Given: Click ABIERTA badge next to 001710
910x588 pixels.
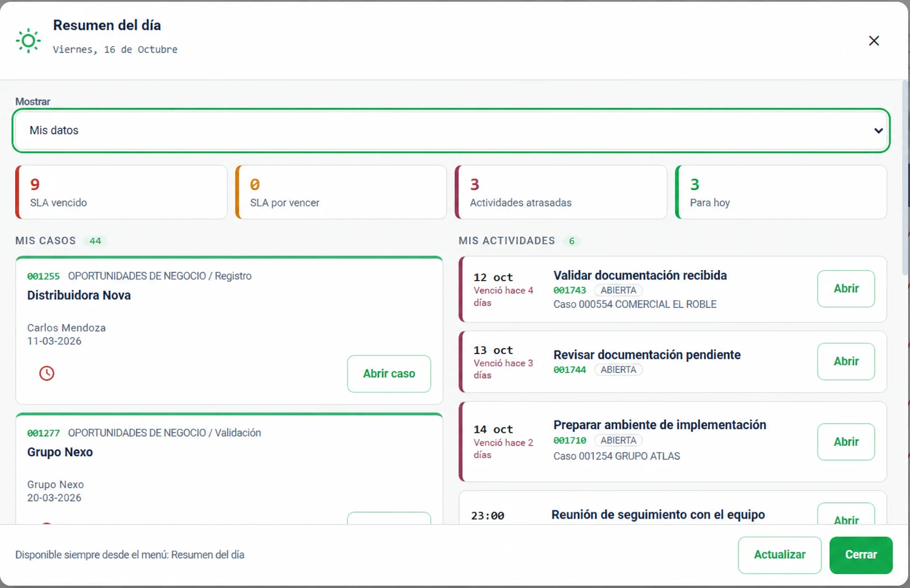Looking at the screenshot, I should (x=618, y=440).
